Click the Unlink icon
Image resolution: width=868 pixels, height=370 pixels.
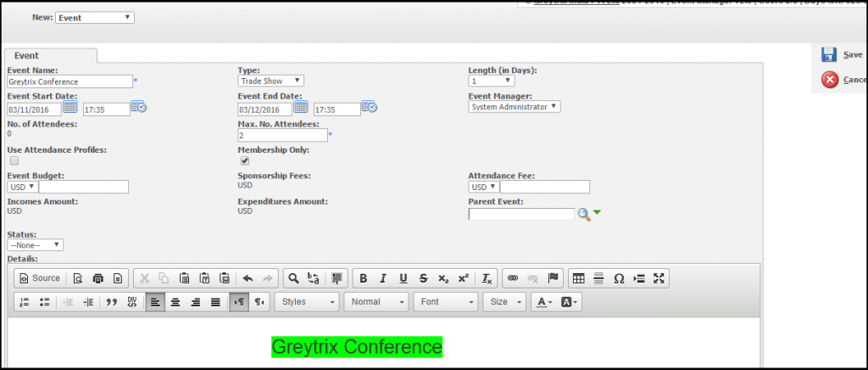[x=532, y=278]
